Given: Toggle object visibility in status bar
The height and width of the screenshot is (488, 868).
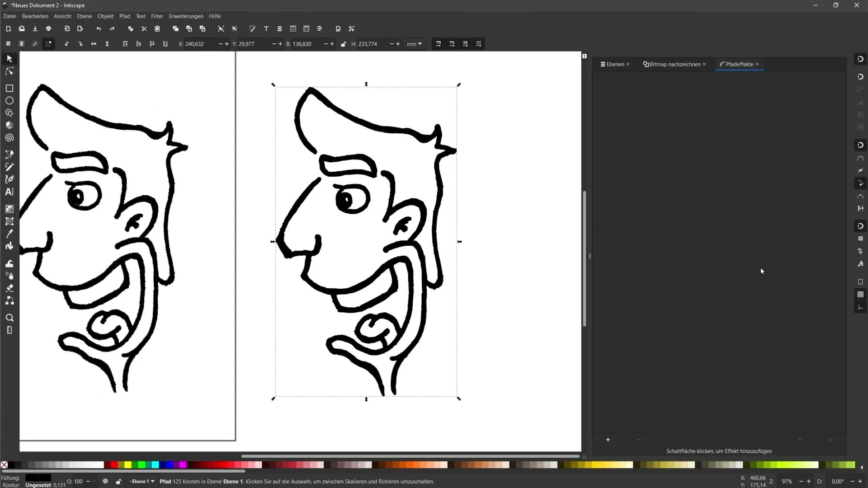Looking at the screenshot, I should pyautogui.click(x=105, y=481).
